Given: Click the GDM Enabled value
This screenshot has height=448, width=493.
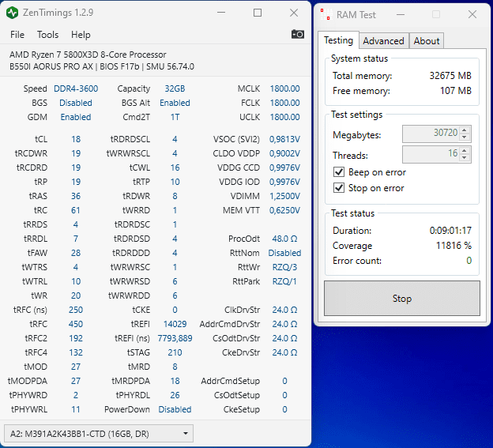Looking at the screenshot, I should [x=76, y=117].
